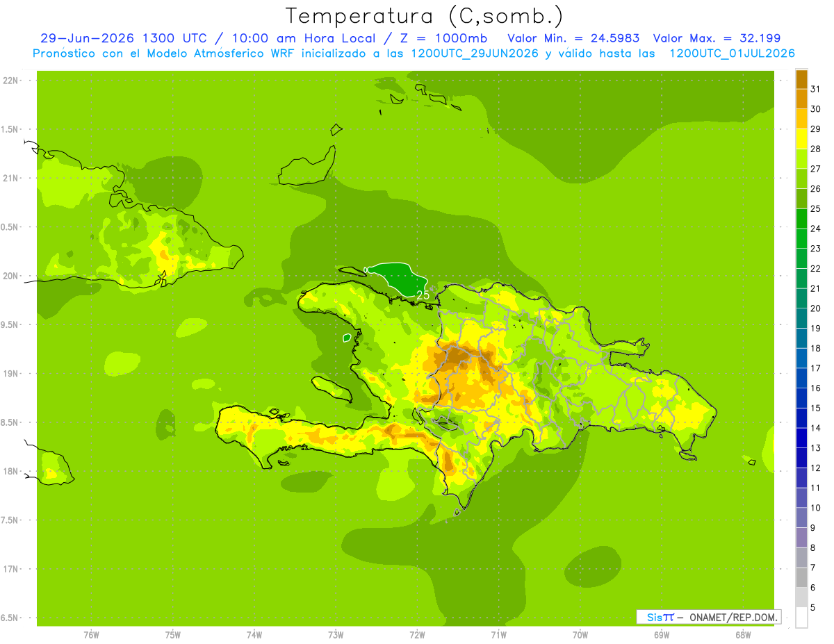Click the latitude label "19N"
This screenshot has height=644, width=834.
pyautogui.click(x=11, y=374)
